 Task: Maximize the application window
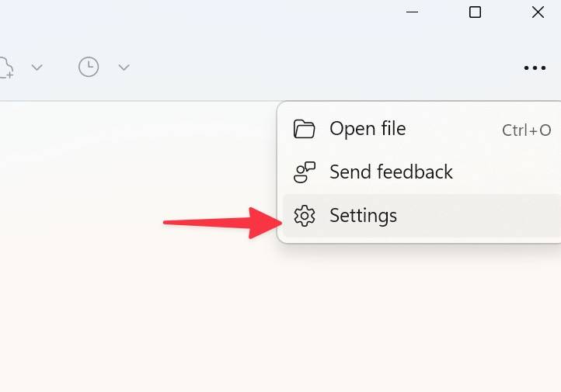[475, 12]
